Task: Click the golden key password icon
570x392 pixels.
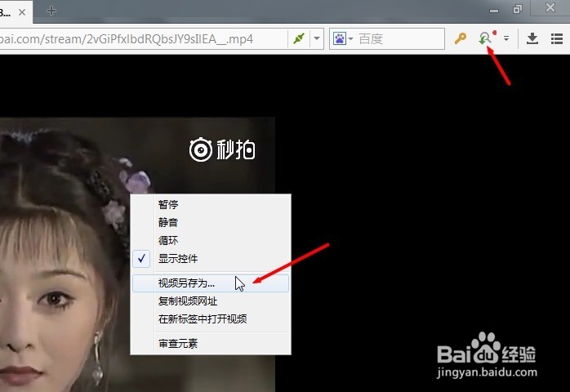Action: tap(461, 38)
